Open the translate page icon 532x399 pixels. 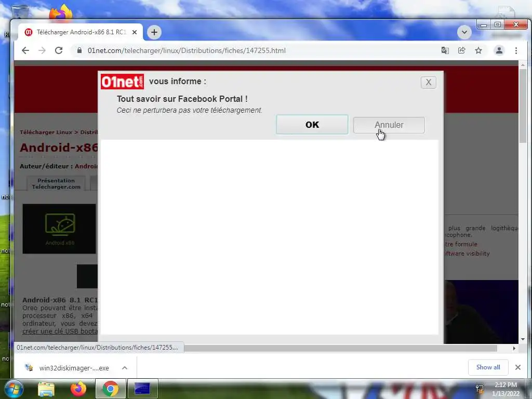pyautogui.click(x=445, y=50)
